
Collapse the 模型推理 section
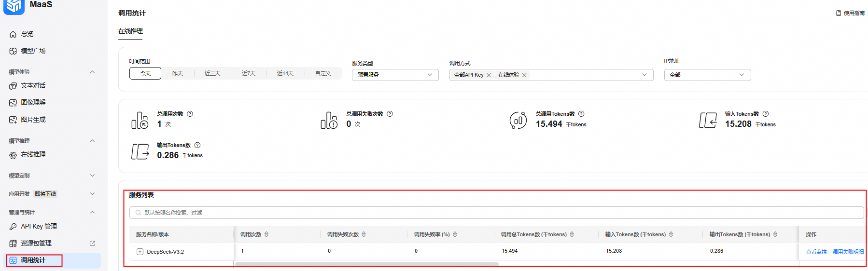[92, 141]
